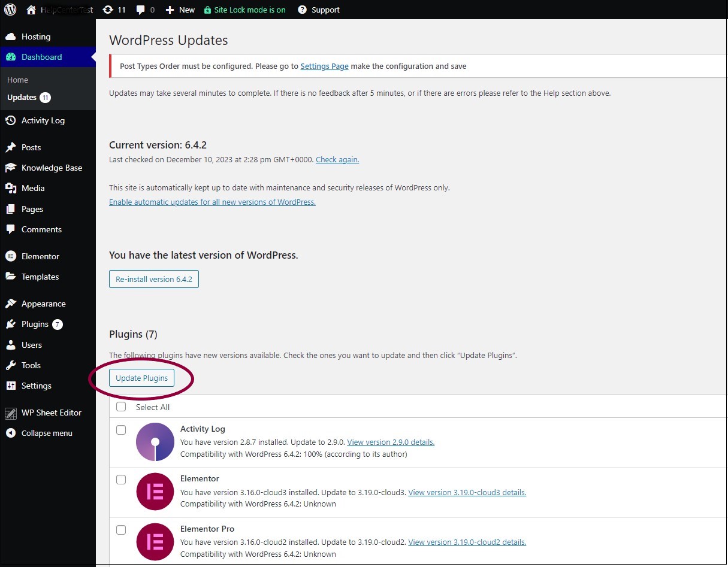Screen dimensions: 728x567
Task: Click the Elementor Pro plugin logo thumbnail
Action: click(155, 542)
